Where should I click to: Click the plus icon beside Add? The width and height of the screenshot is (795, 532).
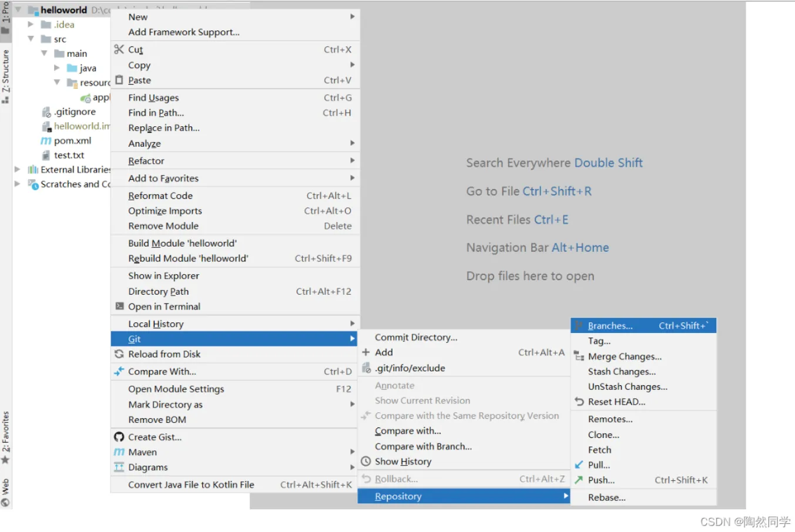tap(365, 352)
